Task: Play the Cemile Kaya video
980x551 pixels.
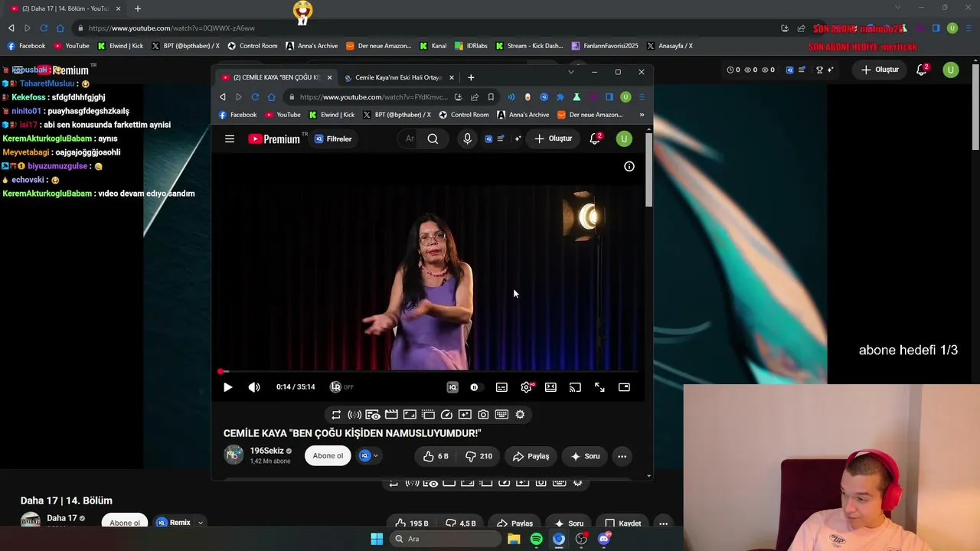Action: coord(227,387)
